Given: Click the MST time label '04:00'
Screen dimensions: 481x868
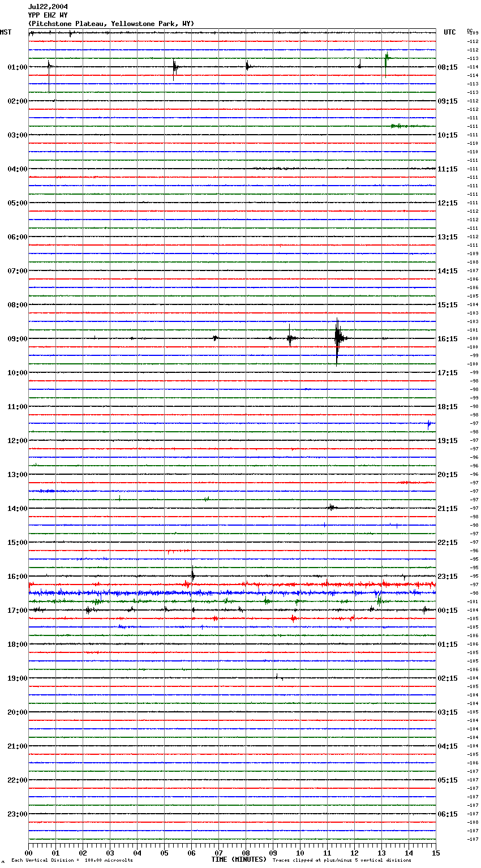Looking at the screenshot, I should 18,169.
